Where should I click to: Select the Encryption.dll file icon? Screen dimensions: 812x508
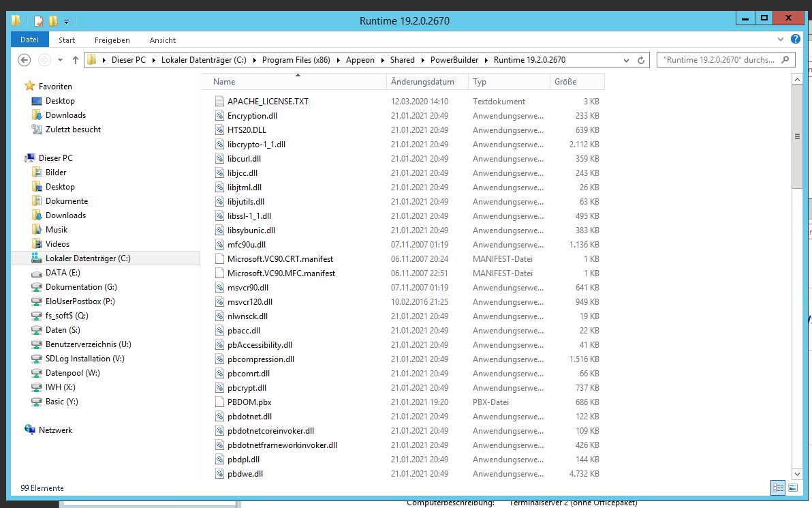(219, 116)
